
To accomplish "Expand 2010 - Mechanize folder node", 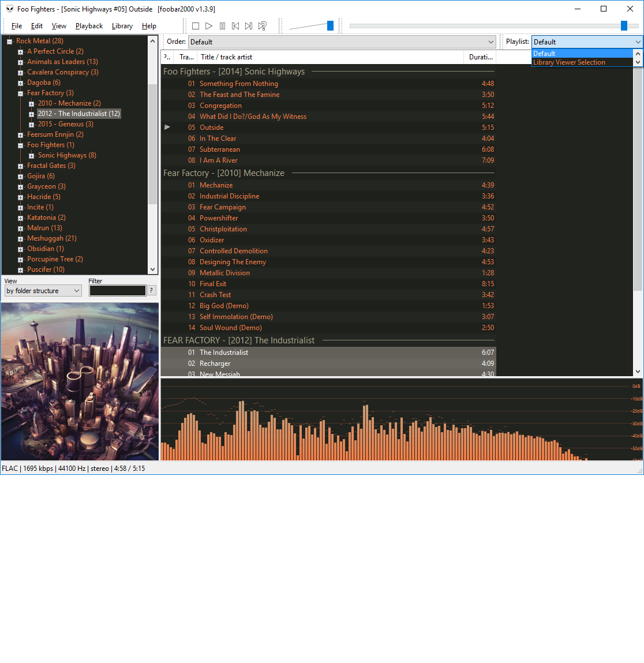I will (31, 104).
